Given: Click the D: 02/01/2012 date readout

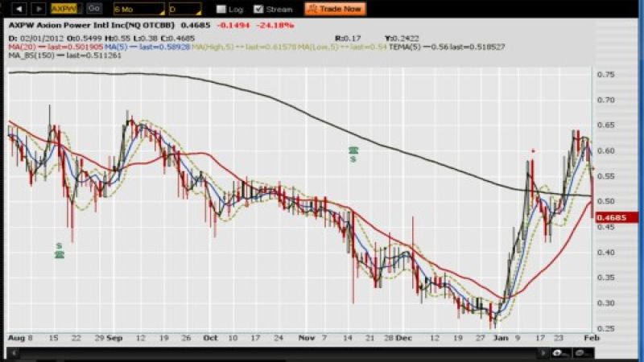Looking at the screenshot, I should pos(35,38).
